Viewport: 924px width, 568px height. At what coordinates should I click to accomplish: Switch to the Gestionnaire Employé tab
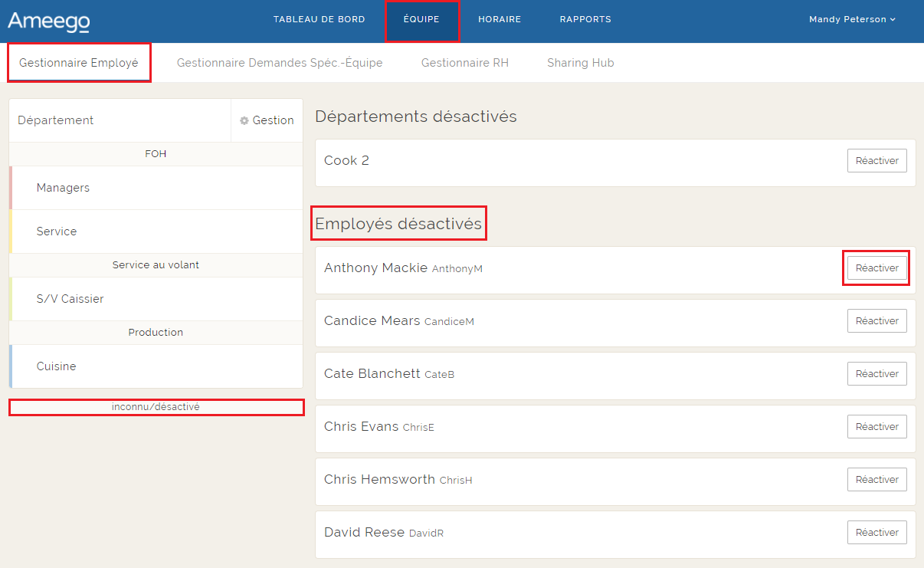[x=79, y=63]
